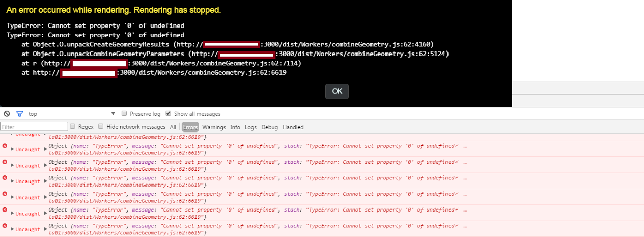Clear the console with the ban icon
644x237 pixels.
click(x=7, y=114)
